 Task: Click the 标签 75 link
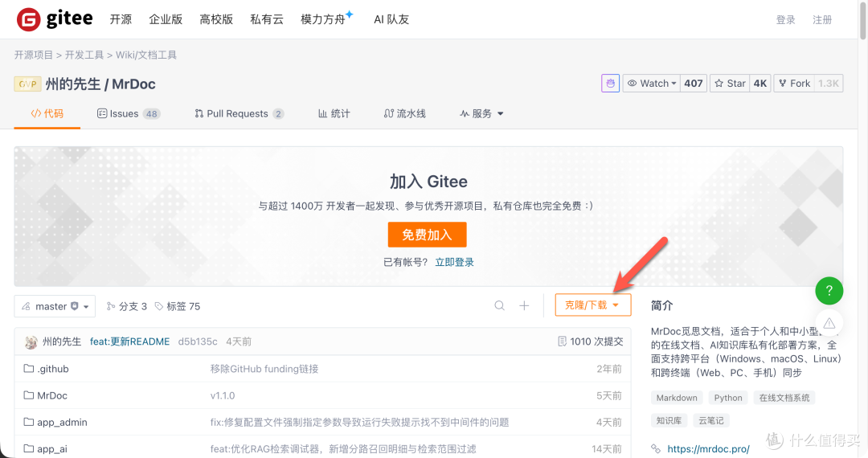(178, 306)
